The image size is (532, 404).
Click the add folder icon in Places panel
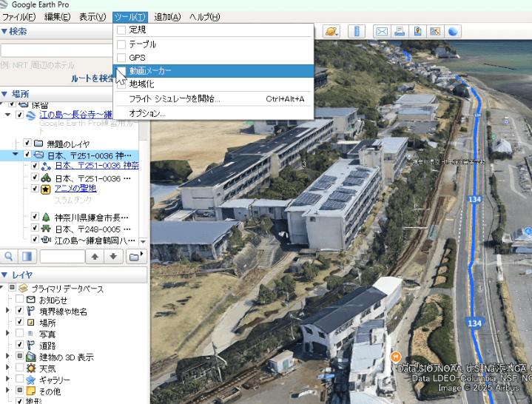(134, 256)
